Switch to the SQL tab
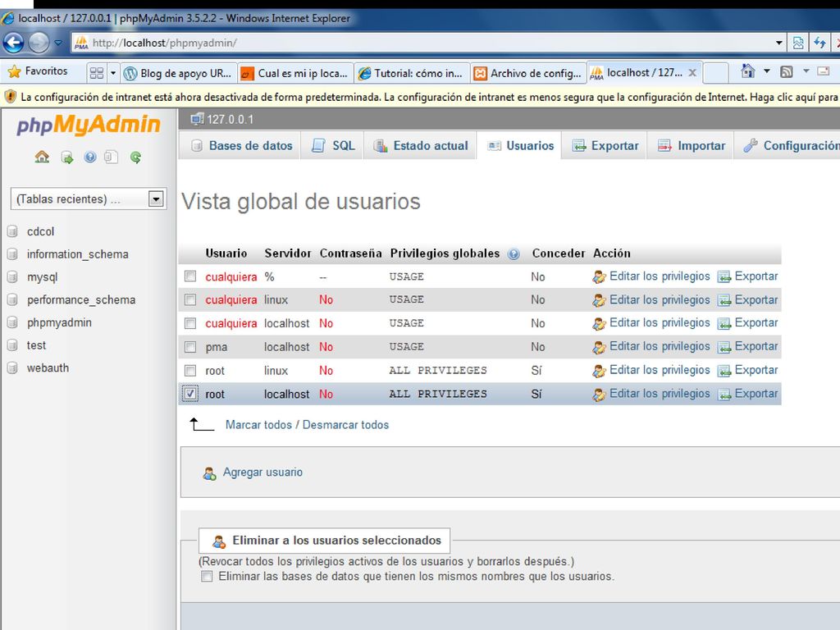This screenshot has width=840, height=630. click(x=333, y=146)
